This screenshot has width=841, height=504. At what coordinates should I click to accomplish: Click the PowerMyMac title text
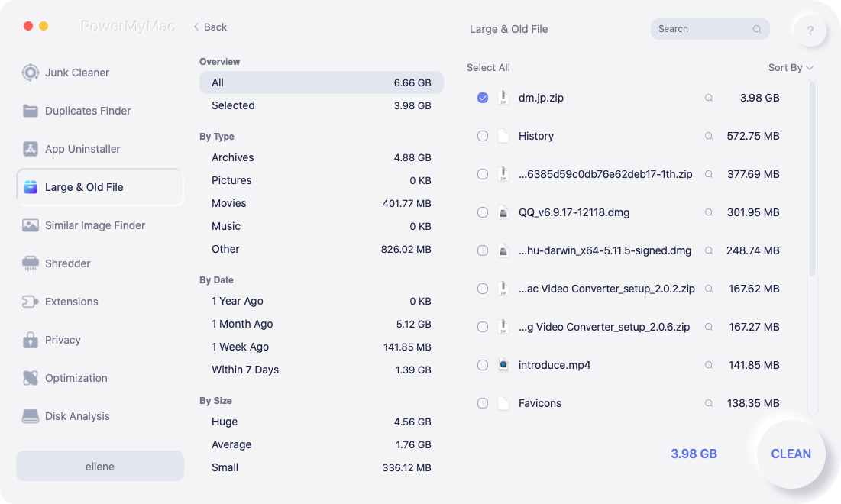coord(128,26)
